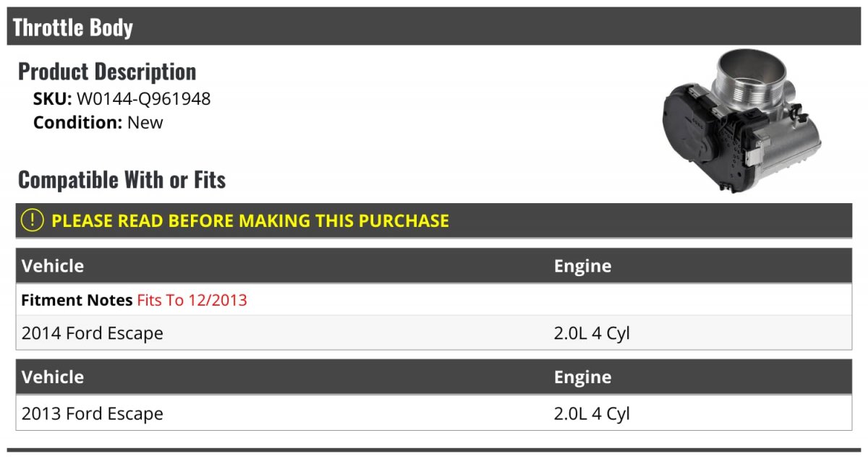Click the Compatible With or Fits heading
Screen dimensions: 868x459
pyautogui.click(x=122, y=179)
